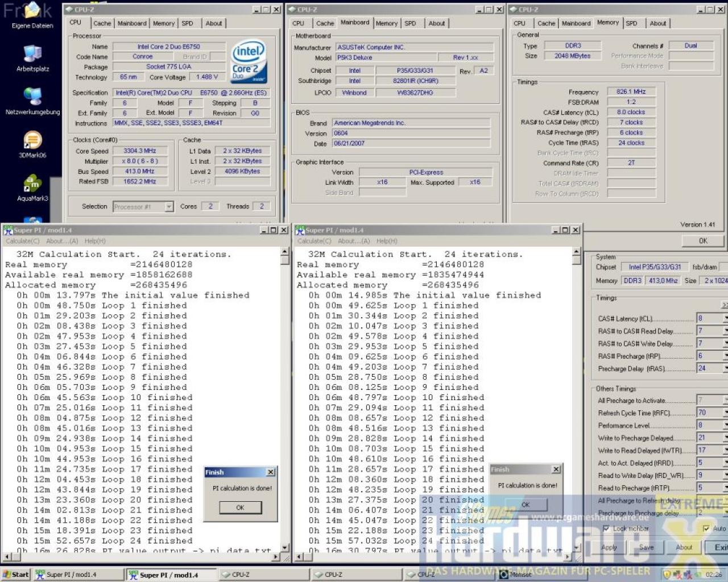Open Calculate(C) menu in right Super PI window

tap(315, 241)
